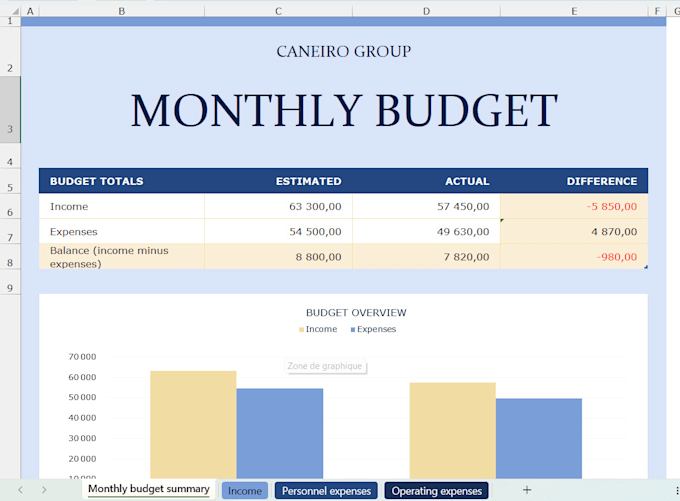Select row 8 header
The height and width of the screenshot is (501, 680).
10,256
